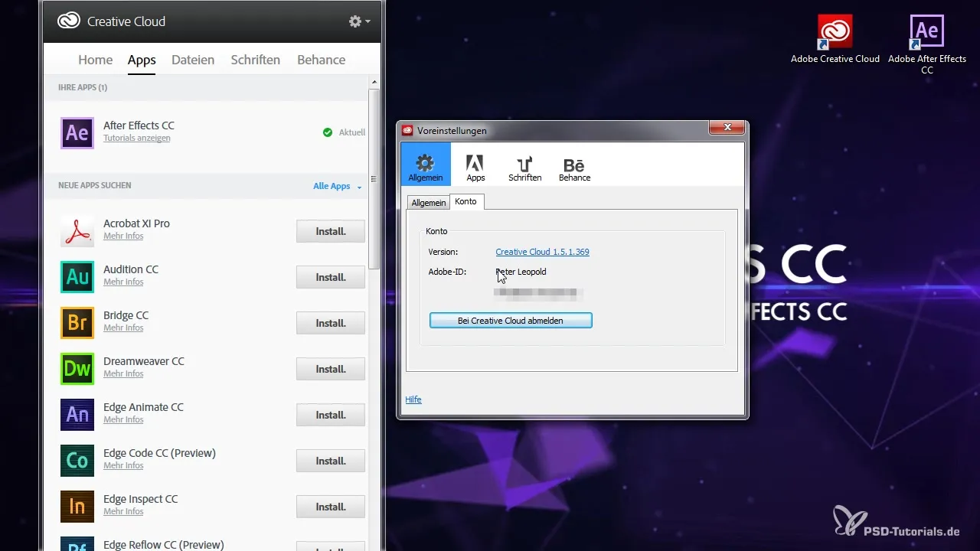Open the Hilfe link
Image resolution: width=980 pixels, height=551 pixels.
(413, 399)
